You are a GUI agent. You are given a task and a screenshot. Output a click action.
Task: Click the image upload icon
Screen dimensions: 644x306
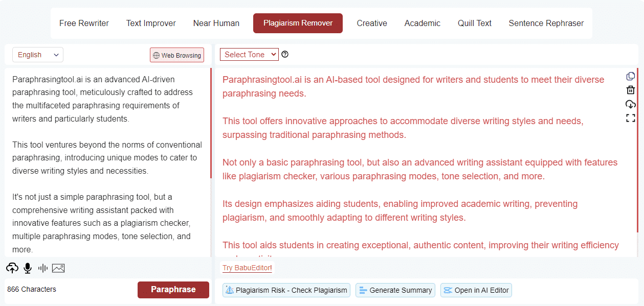coord(58,268)
